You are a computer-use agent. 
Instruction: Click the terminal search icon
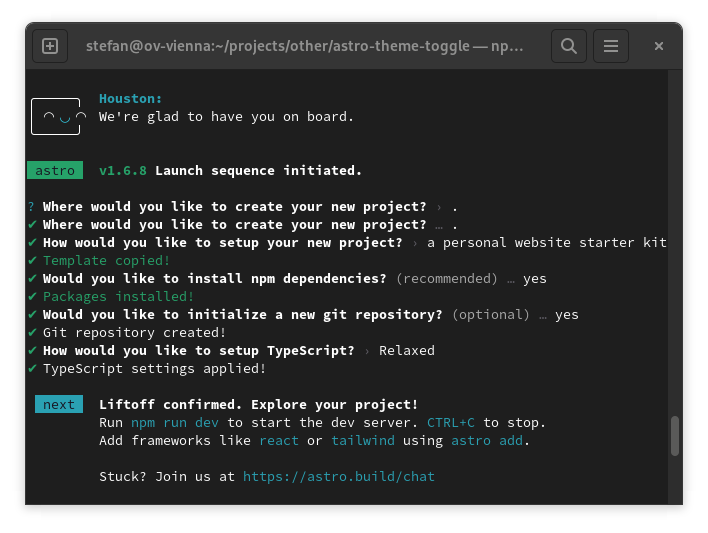(x=569, y=46)
